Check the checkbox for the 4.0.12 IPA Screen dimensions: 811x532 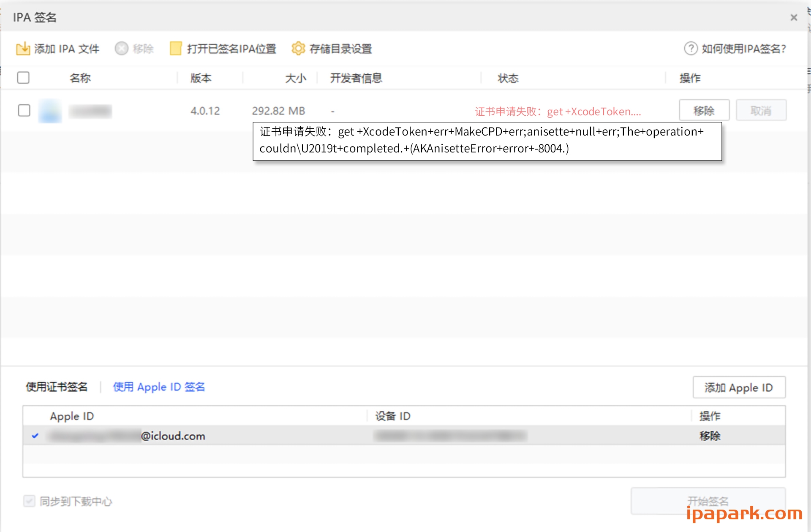24,111
